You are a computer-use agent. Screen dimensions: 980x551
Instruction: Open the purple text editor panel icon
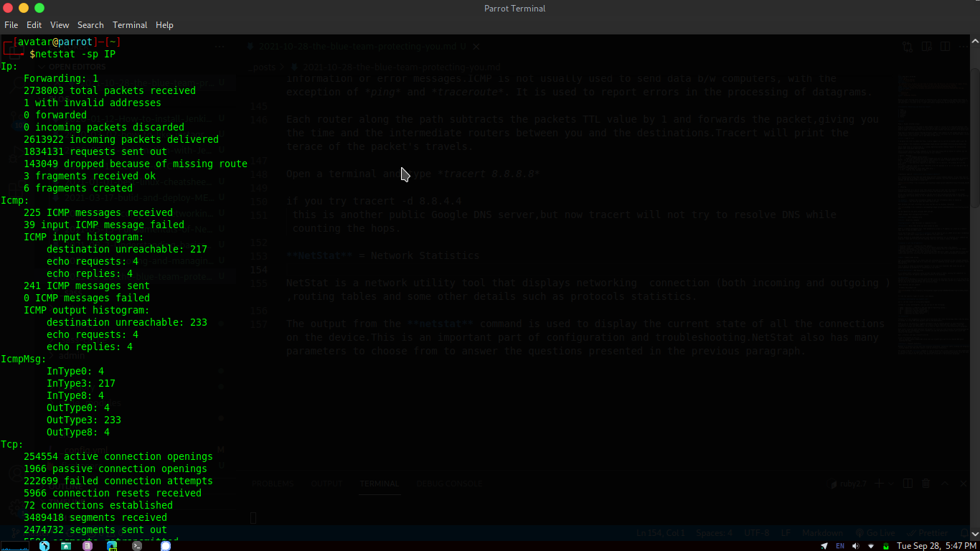click(x=88, y=545)
